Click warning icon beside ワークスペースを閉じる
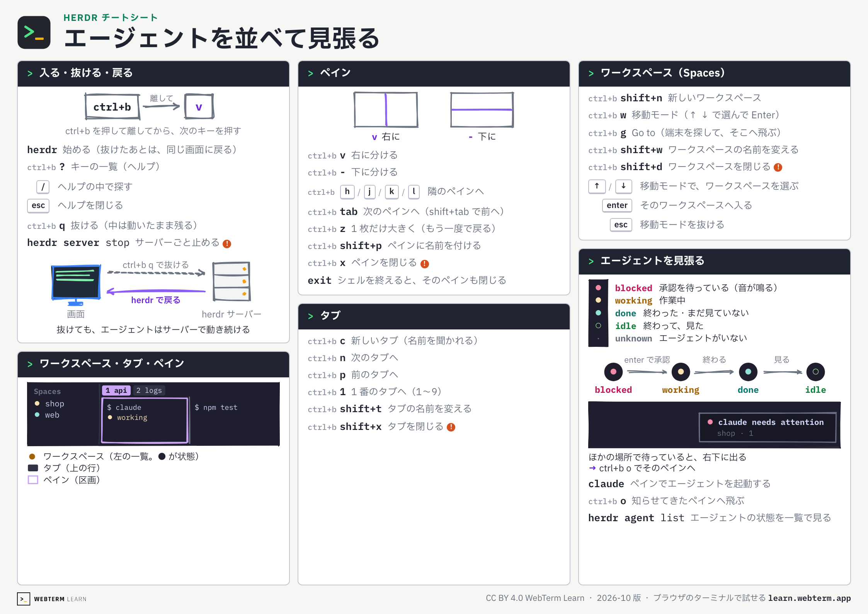The image size is (868, 614). [778, 167]
